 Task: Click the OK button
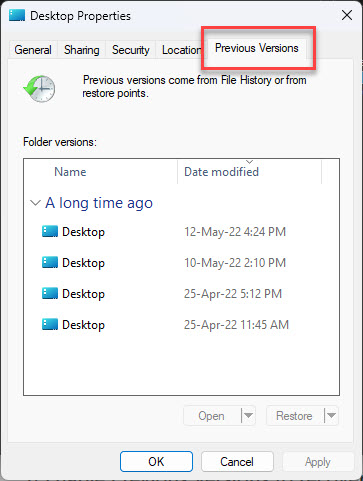coord(156,462)
